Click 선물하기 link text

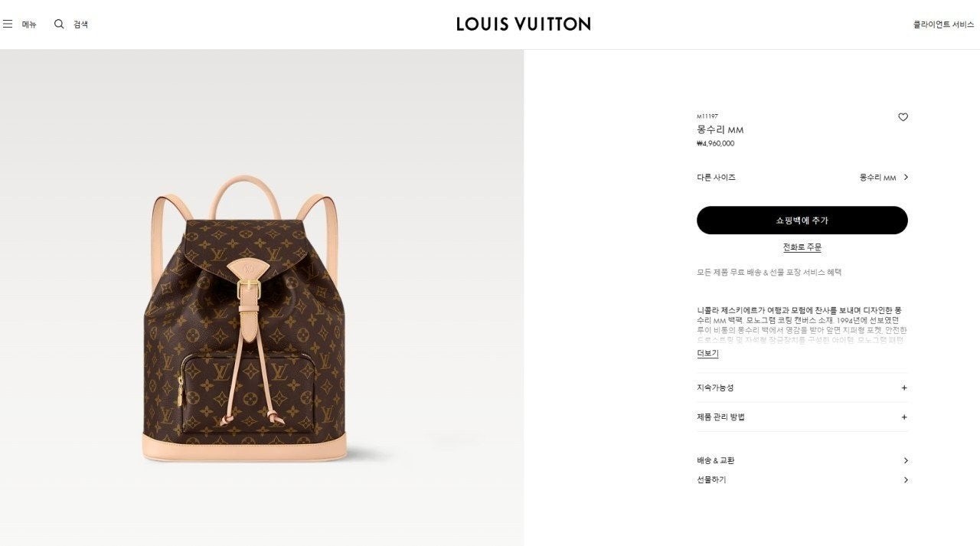click(711, 480)
